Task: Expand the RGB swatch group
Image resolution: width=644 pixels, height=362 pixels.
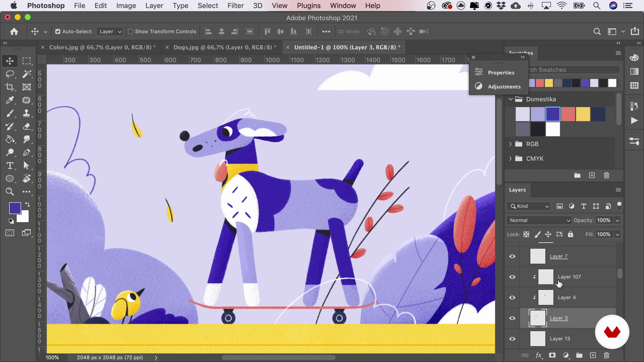Action: point(510,144)
